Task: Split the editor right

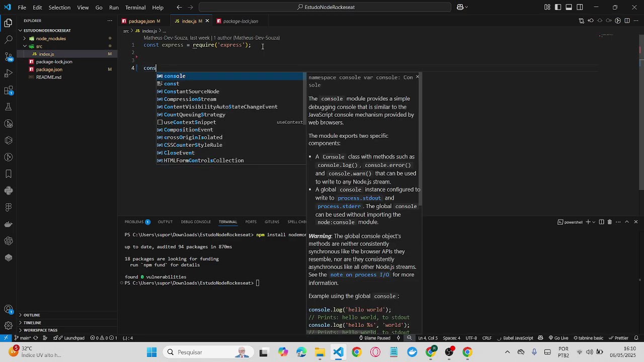Action: point(626,21)
